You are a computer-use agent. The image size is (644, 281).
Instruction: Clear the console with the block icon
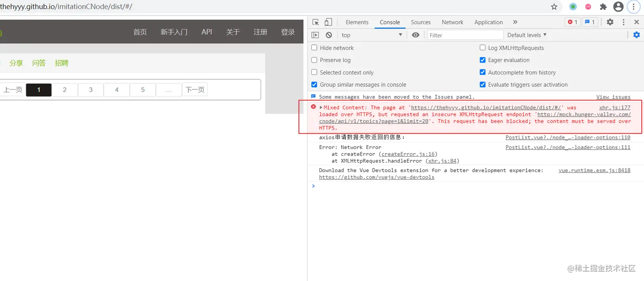tap(329, 35)
